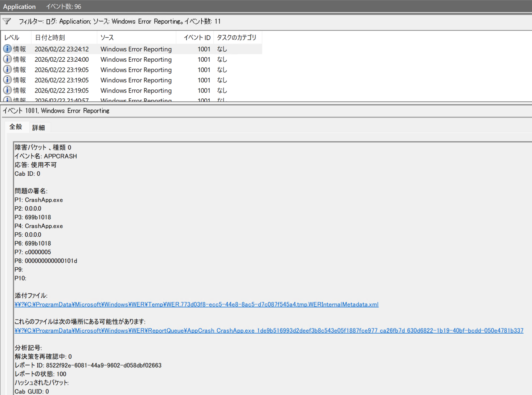Click info icon of 23:24:00 event

click(7, 59)
